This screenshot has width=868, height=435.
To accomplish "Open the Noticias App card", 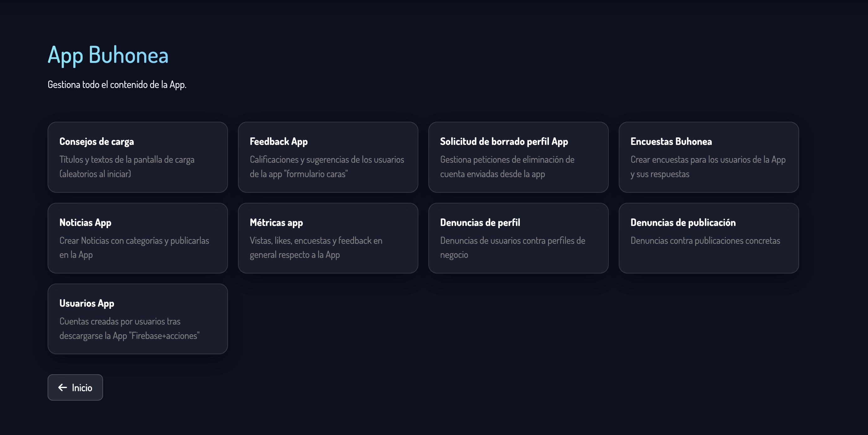I will click(x=137, y=238).
